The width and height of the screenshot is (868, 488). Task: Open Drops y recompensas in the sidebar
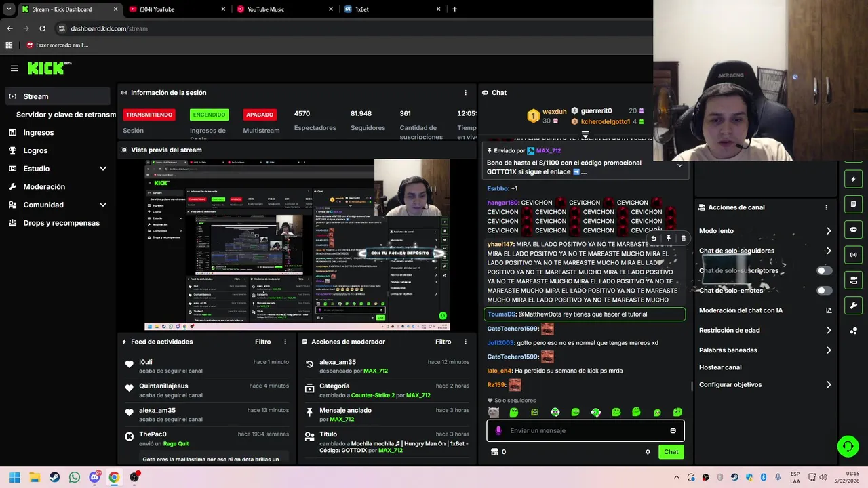[61, 223]
